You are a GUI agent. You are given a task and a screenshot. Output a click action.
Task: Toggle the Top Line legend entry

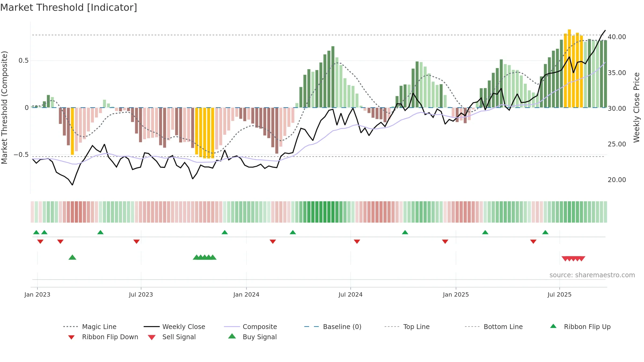(407, 327)
